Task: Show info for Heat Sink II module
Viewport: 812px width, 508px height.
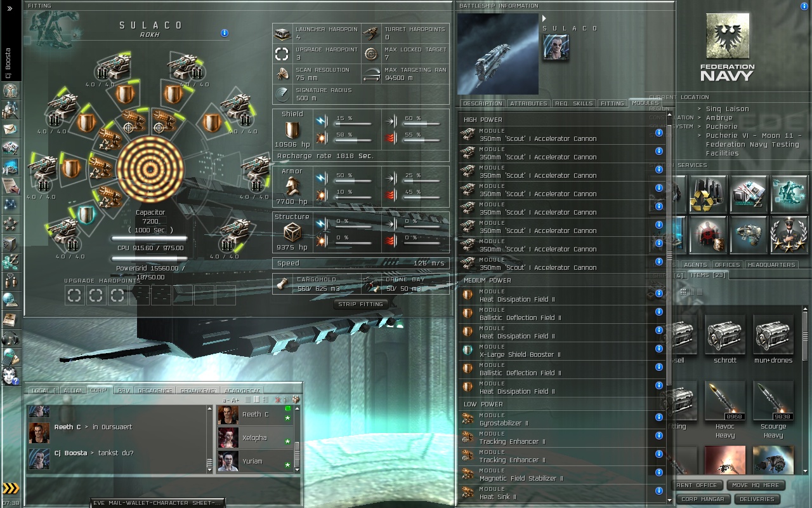Action: click(x=659, y=491)
